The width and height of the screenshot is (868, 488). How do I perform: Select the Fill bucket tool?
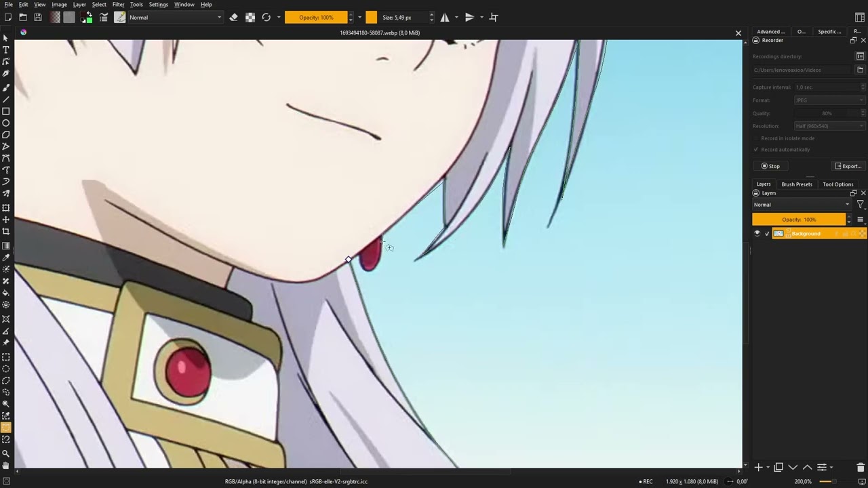(x=6, y=293)
